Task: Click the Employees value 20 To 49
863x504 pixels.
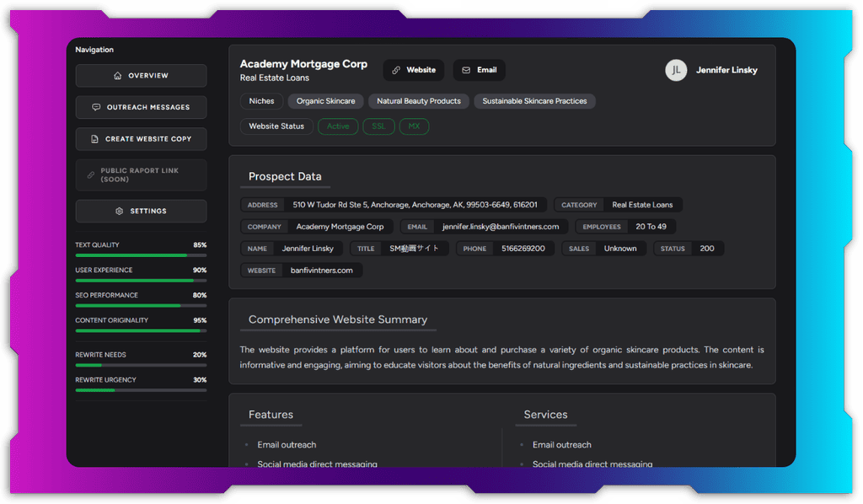Action: point(651,227)
